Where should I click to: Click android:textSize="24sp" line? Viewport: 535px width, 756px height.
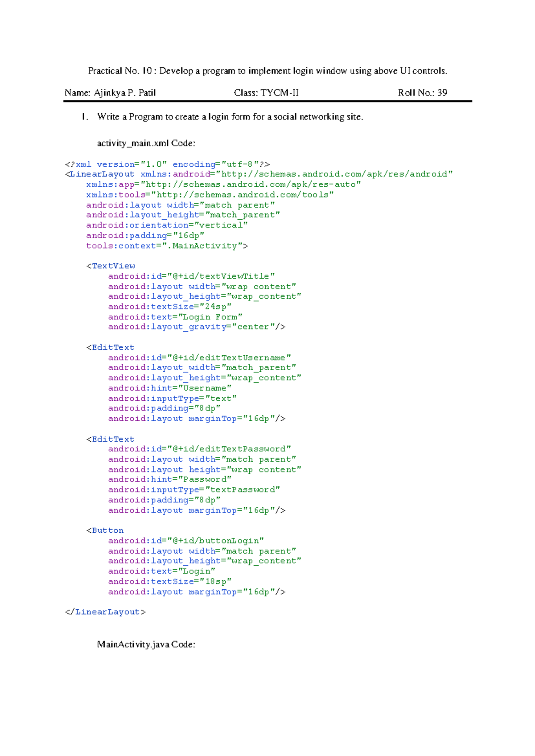170,307
